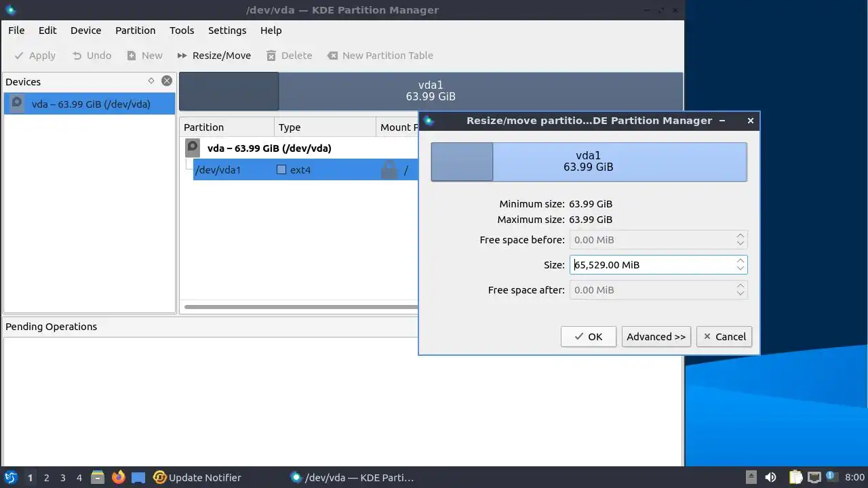Open the Update Notifier taskbar entry
Screen dimensions: 868x488
pos(197,478)
